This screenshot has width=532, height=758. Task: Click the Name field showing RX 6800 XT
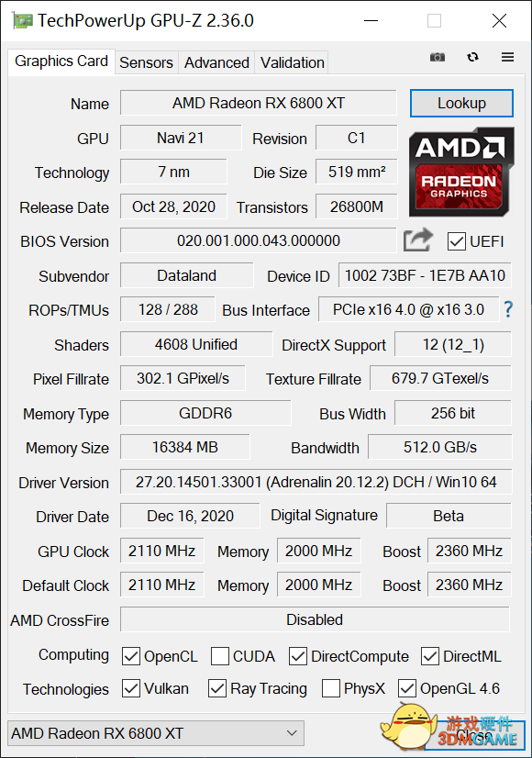click(259, 103)
